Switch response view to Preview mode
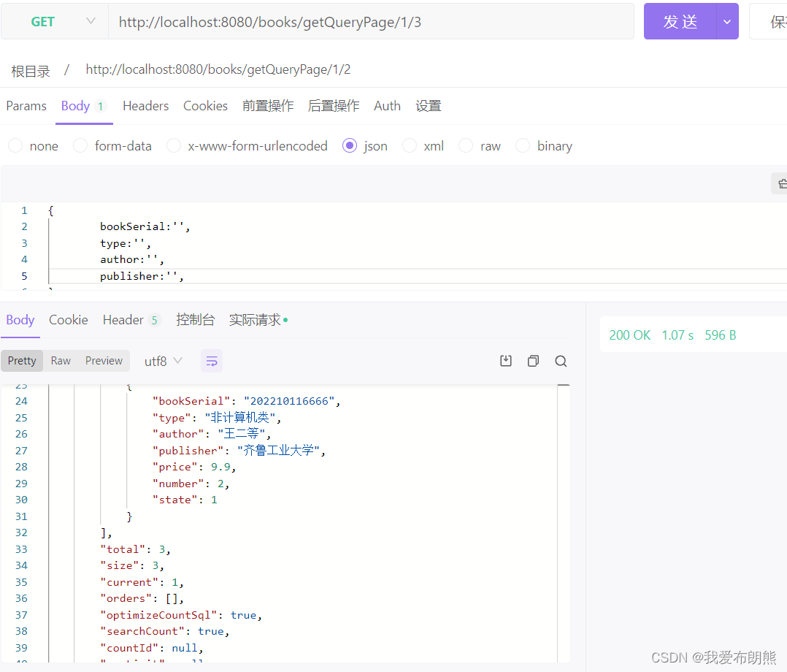 (103, 360)
